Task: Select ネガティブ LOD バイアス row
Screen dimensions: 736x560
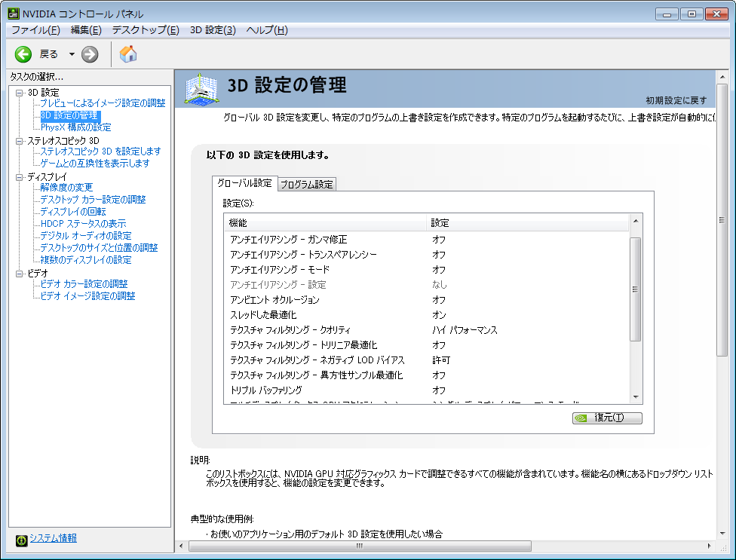Action: tap(427, 360)
